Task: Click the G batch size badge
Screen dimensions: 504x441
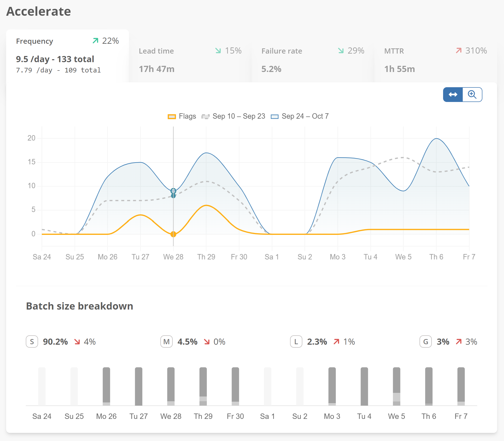Action: pos(426,341)
